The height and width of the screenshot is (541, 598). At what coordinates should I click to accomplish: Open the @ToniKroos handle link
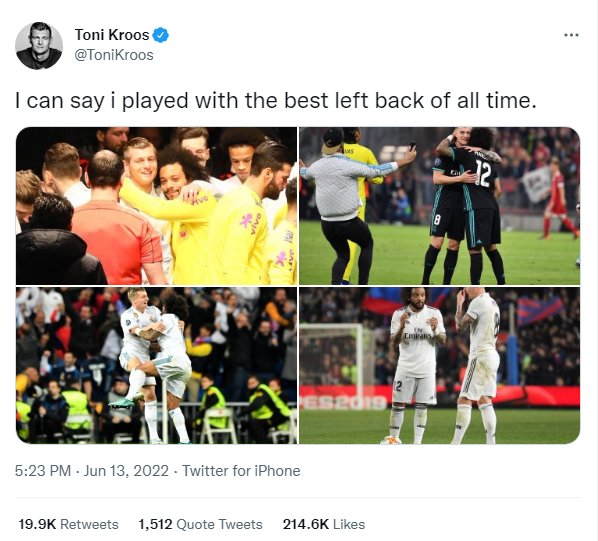[114, 55]
